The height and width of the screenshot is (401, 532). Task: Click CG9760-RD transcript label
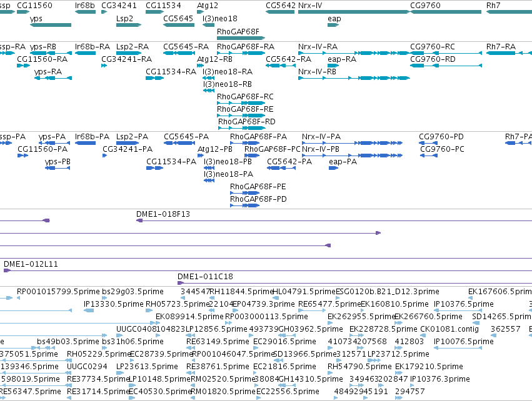point(433,59)
